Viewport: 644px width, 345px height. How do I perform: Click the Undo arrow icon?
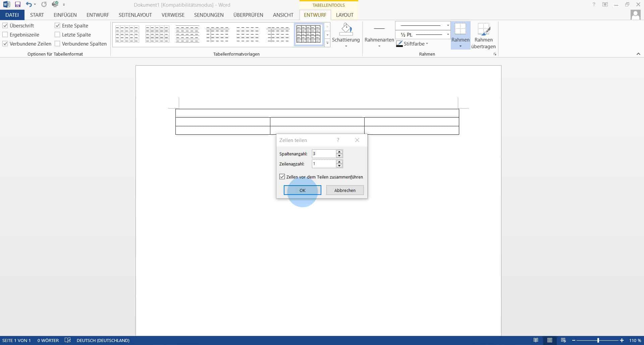coord(29,5)
